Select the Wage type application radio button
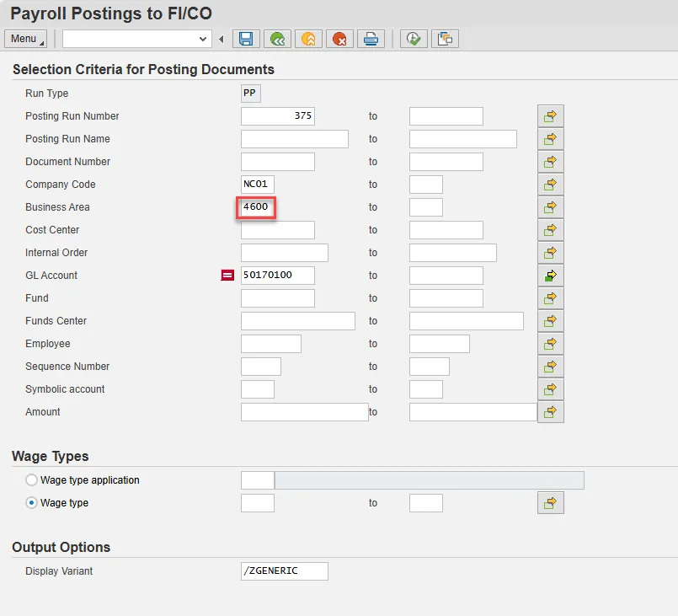678x616 pixels. tap(32, 480)
